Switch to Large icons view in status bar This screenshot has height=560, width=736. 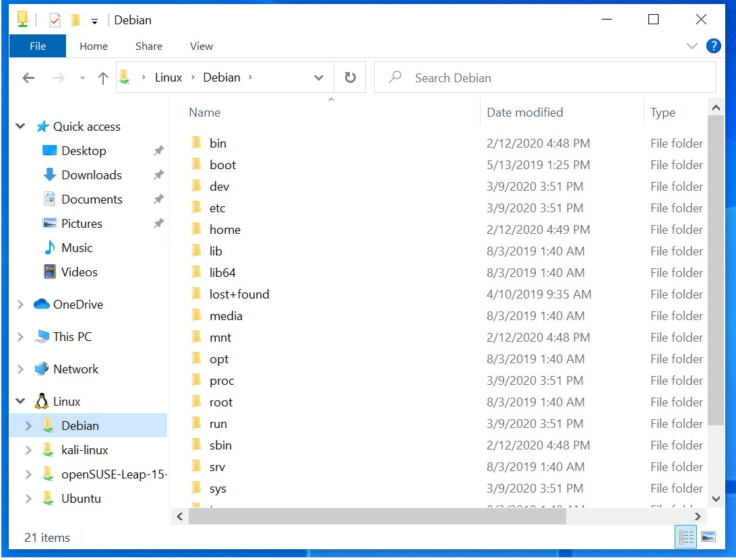708,537
